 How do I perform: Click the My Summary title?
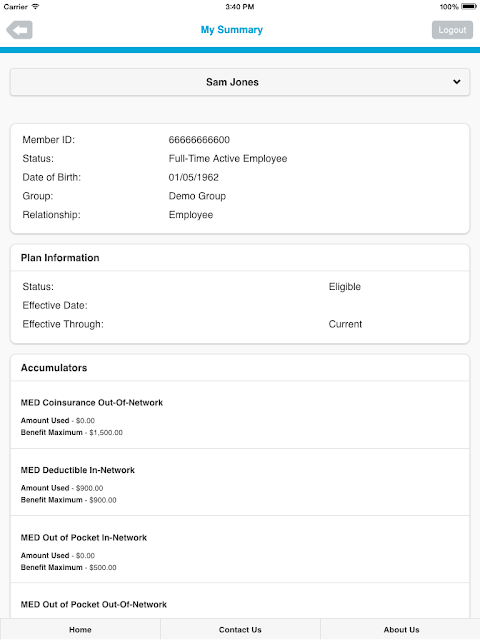231,30
